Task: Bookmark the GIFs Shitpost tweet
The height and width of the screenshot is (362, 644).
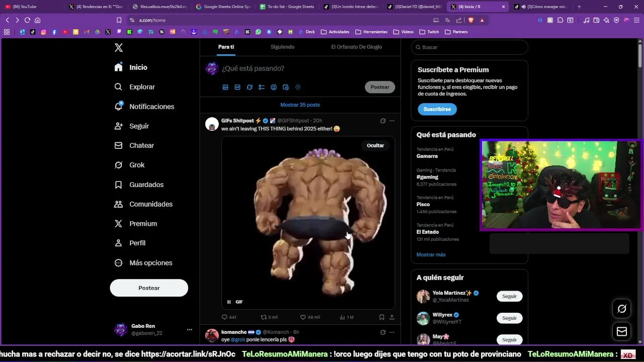Action: click(x=381, y=317)
